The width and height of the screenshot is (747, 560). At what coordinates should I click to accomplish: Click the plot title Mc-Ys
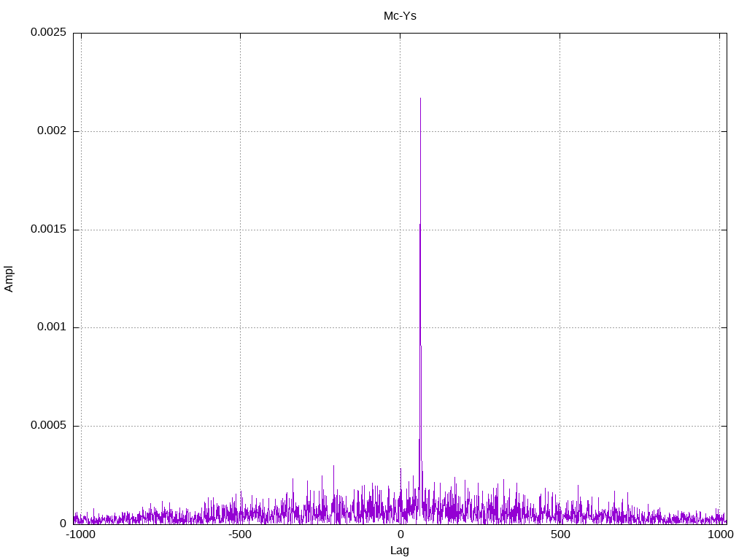pyautogui.click(x=400, y=16)
